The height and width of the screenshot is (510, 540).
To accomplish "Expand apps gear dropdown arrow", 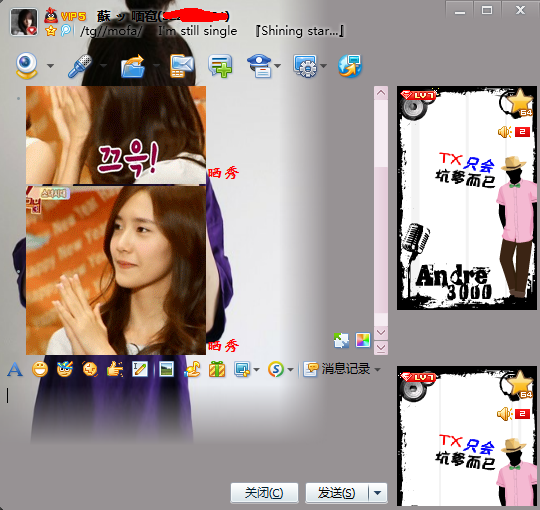I will 323,65.
